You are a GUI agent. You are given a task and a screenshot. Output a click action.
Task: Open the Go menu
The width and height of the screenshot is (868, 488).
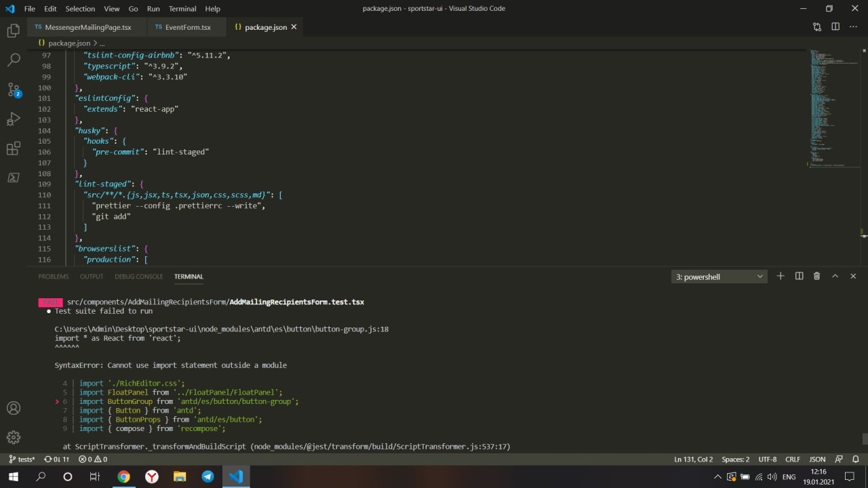tap(133, 9)
